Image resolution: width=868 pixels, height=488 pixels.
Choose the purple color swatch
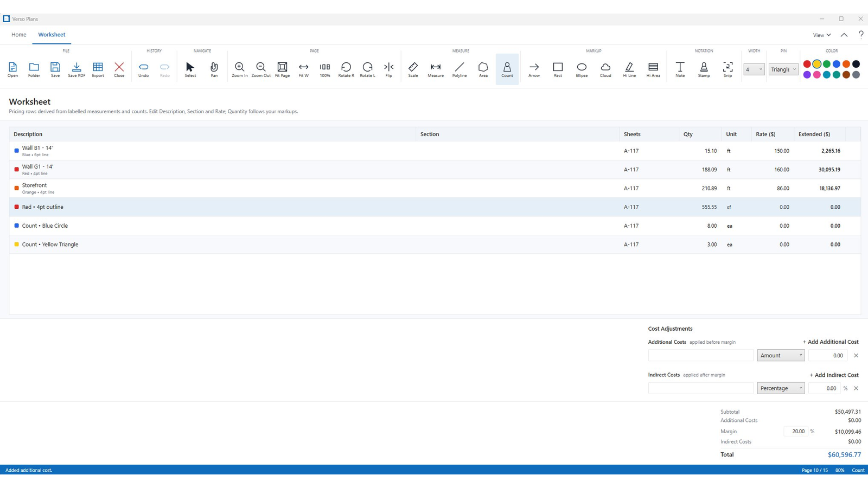807,75
